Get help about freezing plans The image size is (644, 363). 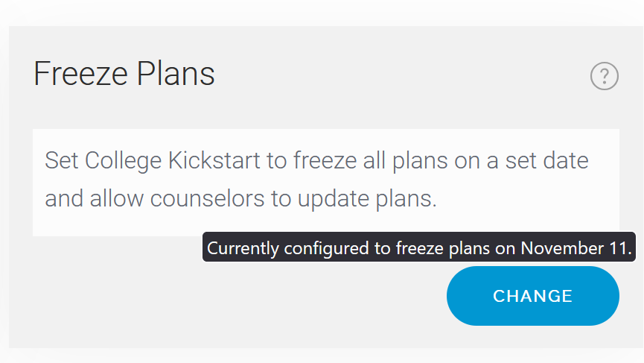click(x=604, y=76)
